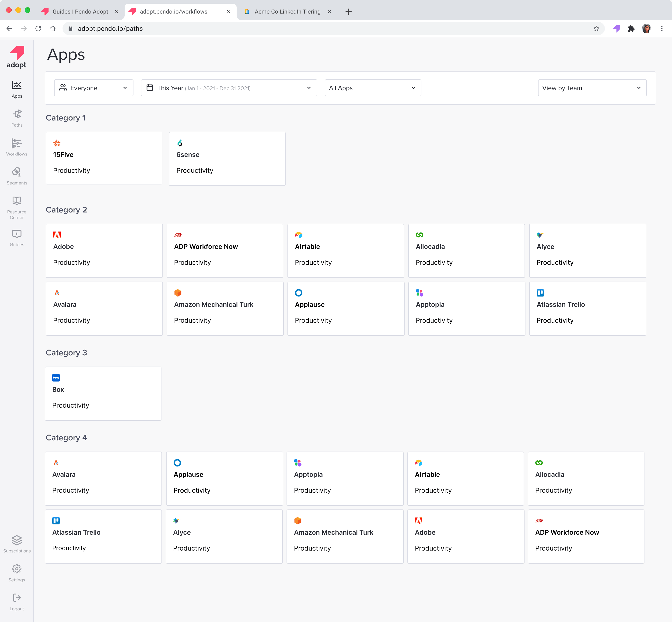Click the 6sense app icon
Viewport: 672px width, 622px height.
point(180,143)
